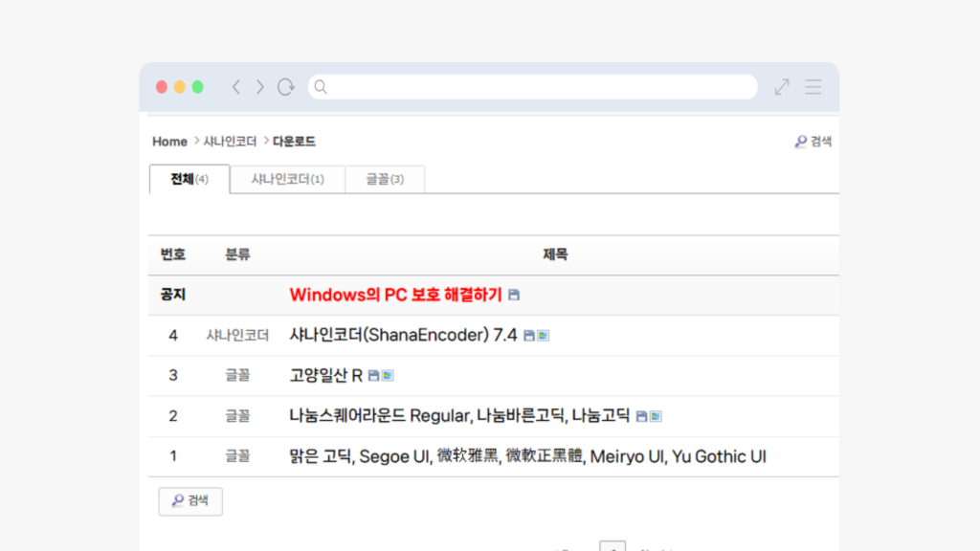Switch to the 샤나인코더(1) tab
This screenshot has width=980, height=551.
pyautogui.click(x=287, y=179)
